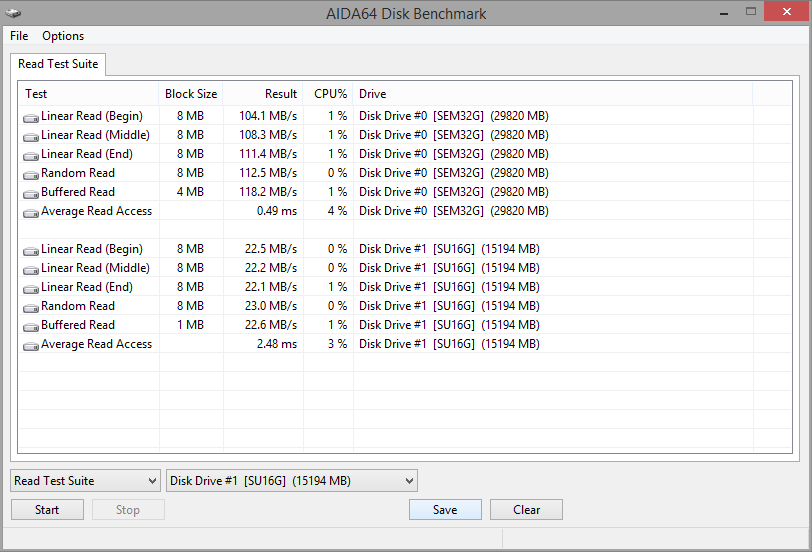Click drive icon for SU16G Linear Read (Begin)
Image resolution: width=812 pixels, height=552 pixels.
pos(31,251)
